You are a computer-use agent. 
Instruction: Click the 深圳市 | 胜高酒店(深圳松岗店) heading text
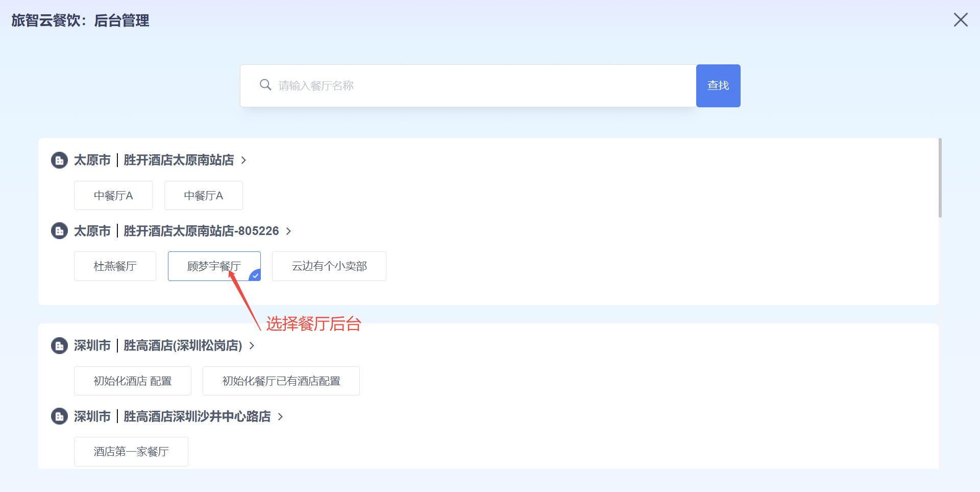158,346
